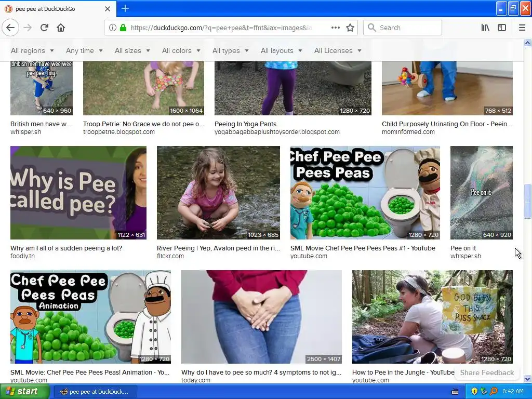This screenshot has height=399, width=532.
Task: Open the 'How to Pee in the Jungle' thumbnail
Action: coord(432,317)
